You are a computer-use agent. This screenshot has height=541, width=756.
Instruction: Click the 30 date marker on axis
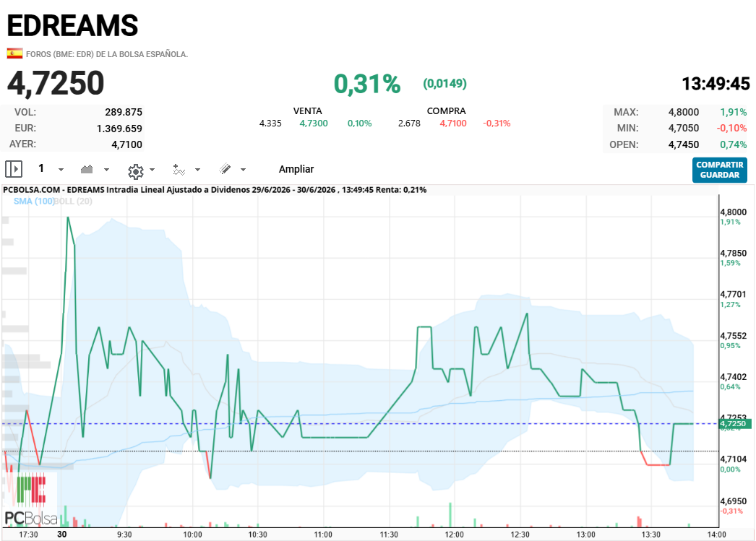point(61,534)
